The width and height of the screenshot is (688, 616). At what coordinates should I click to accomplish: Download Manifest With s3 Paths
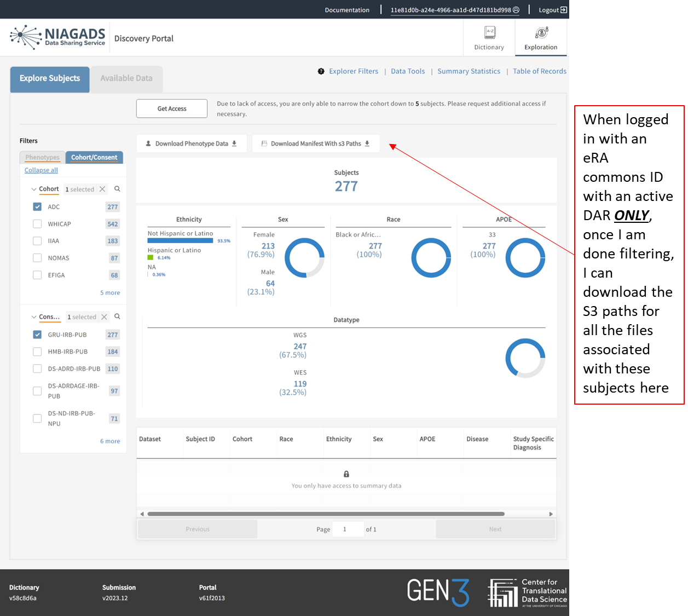(x=316, y=143)
